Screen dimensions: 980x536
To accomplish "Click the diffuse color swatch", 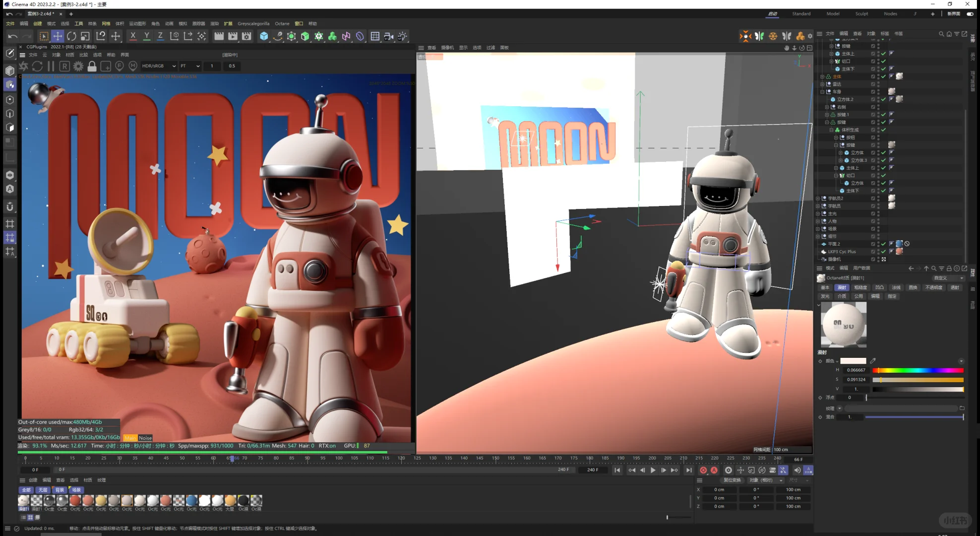I will point(853,361).
